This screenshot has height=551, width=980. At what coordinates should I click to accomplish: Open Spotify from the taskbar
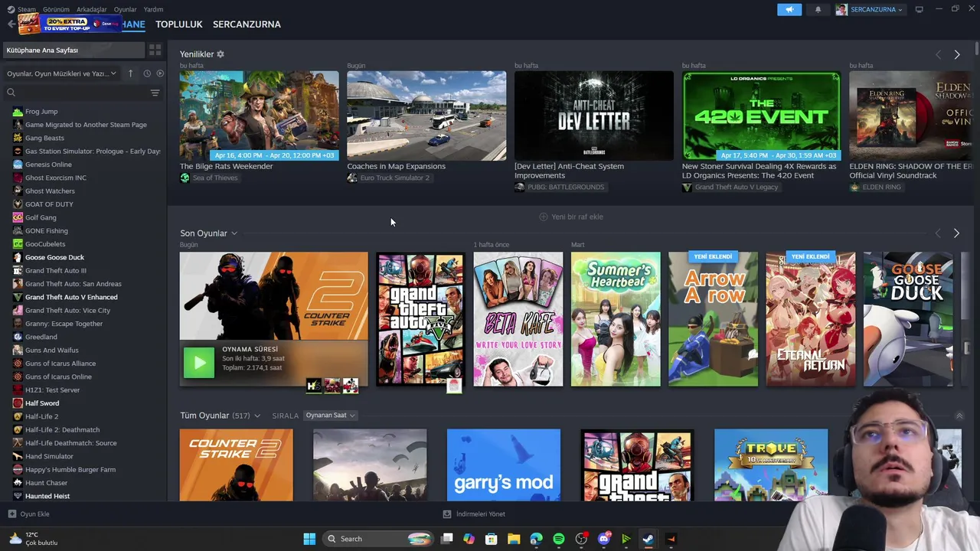click(x=559, y=539)
